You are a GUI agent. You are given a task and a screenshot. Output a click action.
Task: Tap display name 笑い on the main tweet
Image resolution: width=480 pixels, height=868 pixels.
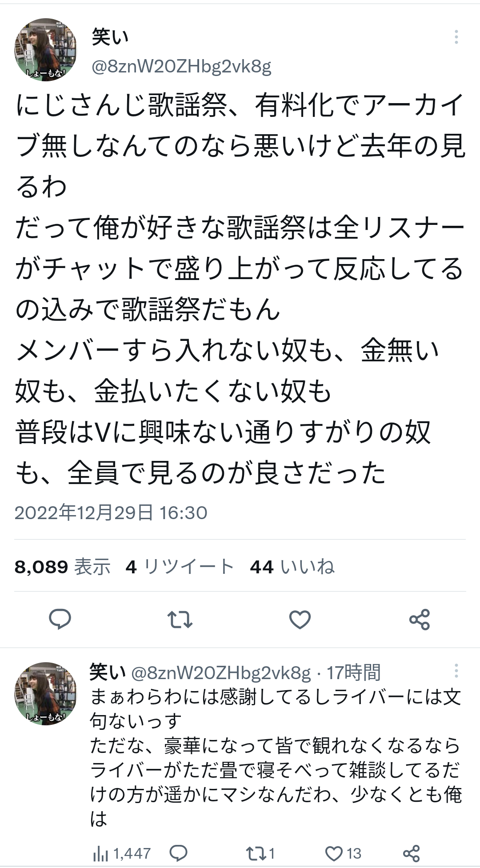[x=110, y=37]
